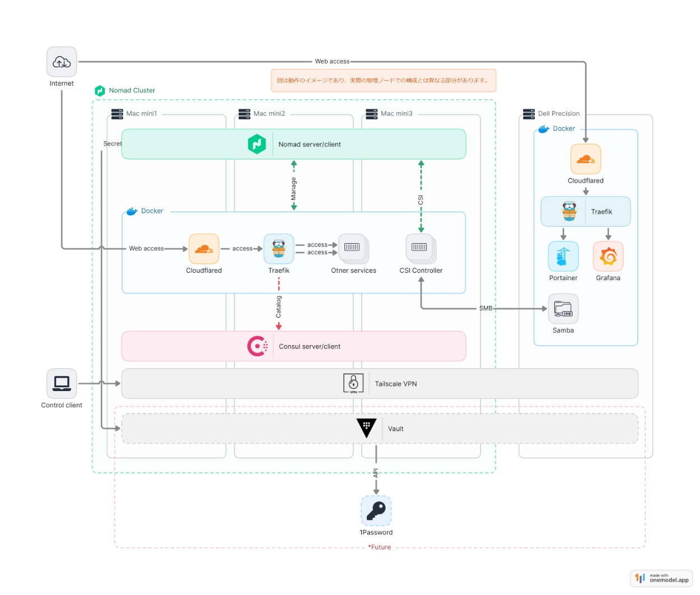Click the small Nomad Cluster logo
Viewport: 700px width, 595px height.
pos(100,90)
